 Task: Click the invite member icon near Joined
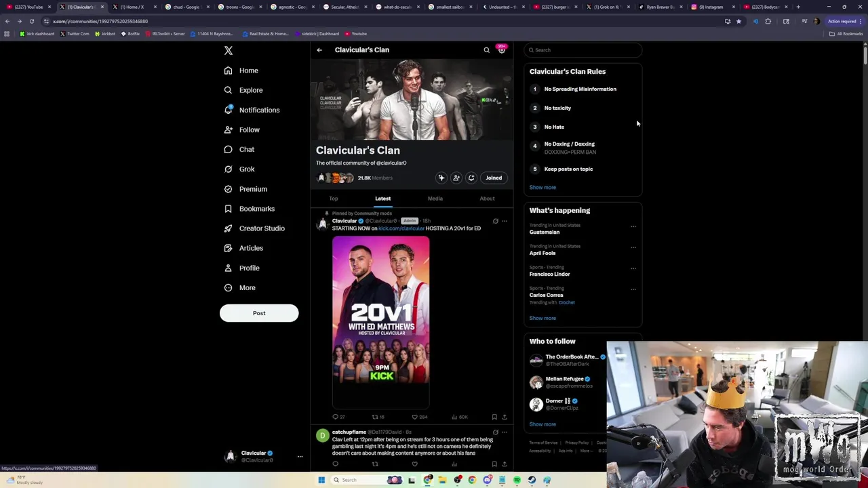(x=456, y=178)
